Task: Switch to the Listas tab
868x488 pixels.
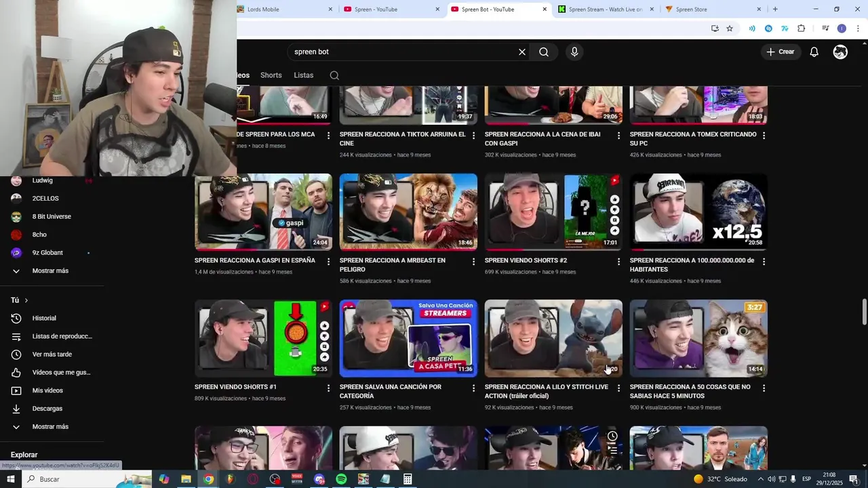Action: click(304, 75)
